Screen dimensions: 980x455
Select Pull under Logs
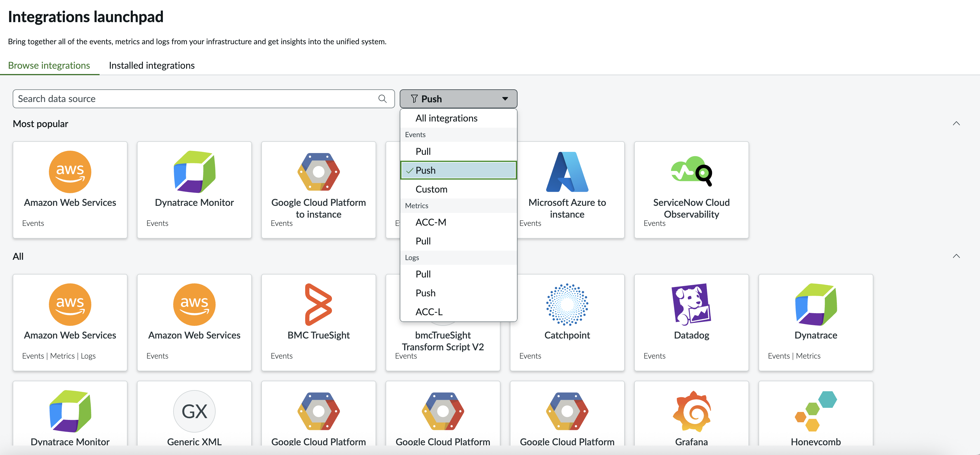pos(458,274)
